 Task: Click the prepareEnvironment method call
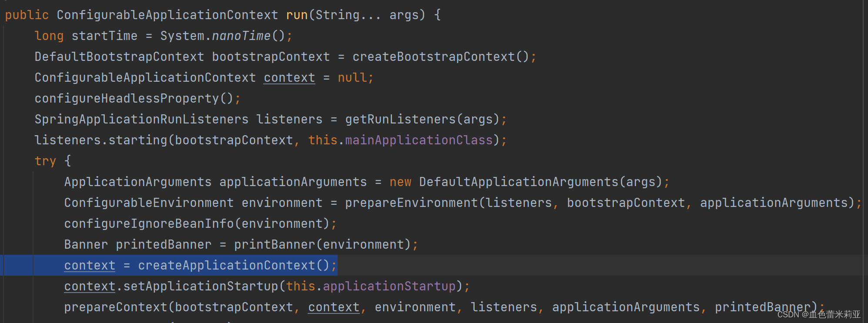pyautogui.click(x=411, y=203)
